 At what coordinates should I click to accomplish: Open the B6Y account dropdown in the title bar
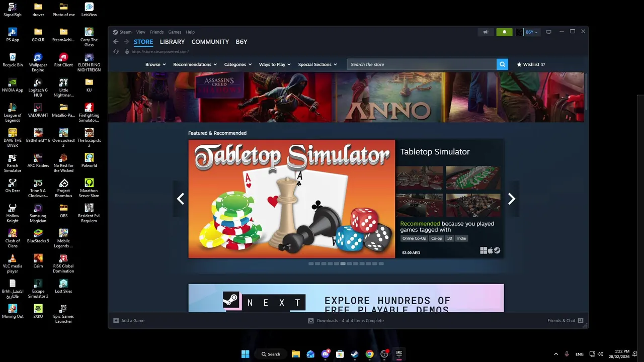pos(531,32)
